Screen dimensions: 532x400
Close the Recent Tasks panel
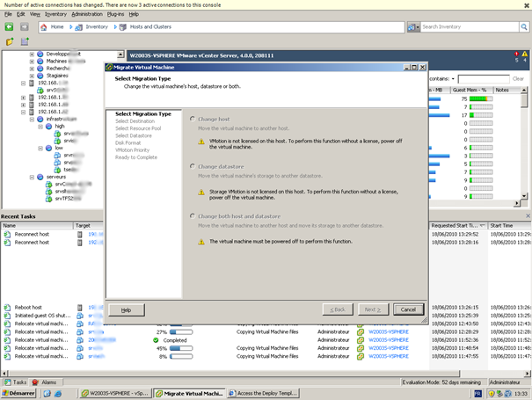point(528,216)
